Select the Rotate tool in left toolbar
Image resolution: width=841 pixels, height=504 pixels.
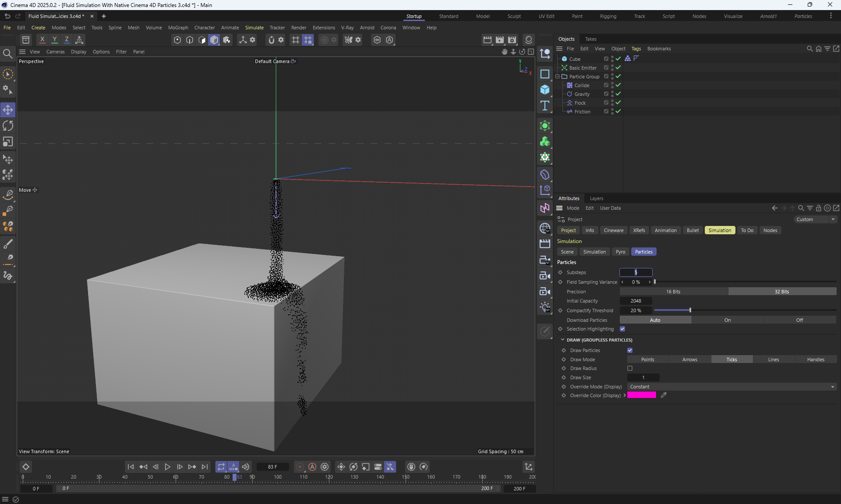[x=8, y=126]
